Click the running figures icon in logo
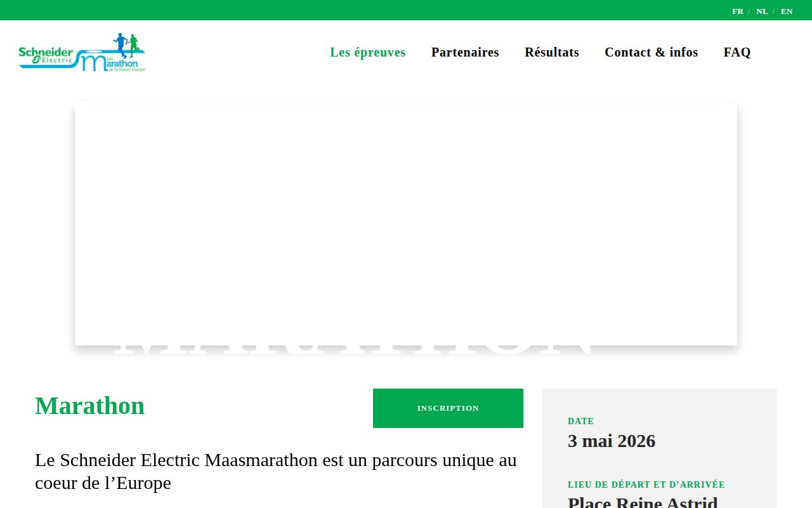The height and width of the screenshot is (508, 812). tap(125, 44)
